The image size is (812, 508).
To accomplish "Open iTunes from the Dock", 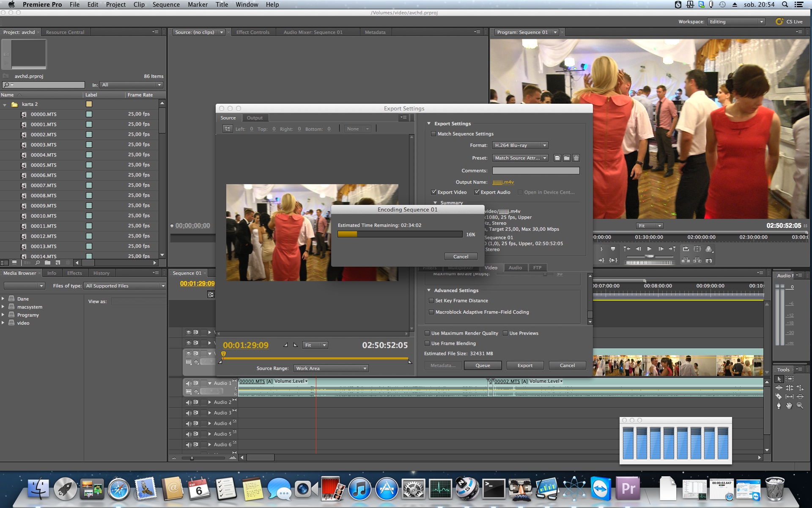I will [359, 489].
